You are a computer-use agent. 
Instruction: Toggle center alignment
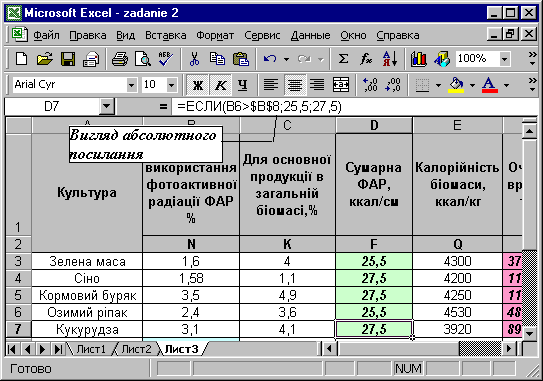(x=295, y=85)
